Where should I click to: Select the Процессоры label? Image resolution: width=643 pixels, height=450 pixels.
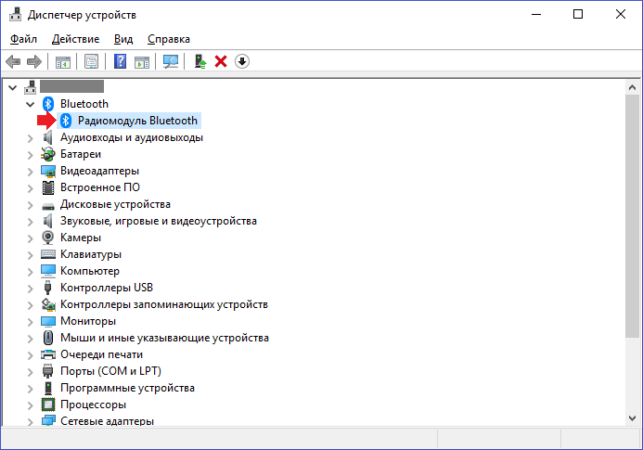tap(93, 404)
